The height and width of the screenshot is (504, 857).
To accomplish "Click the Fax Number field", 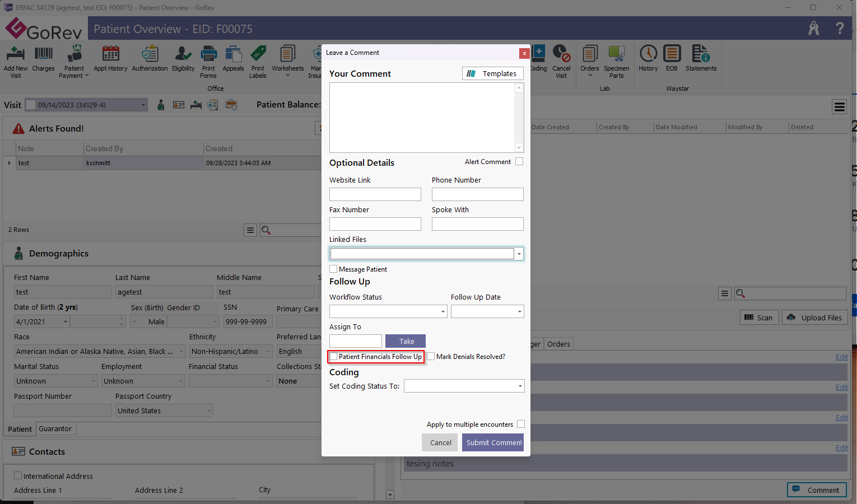I will [375, 224].
